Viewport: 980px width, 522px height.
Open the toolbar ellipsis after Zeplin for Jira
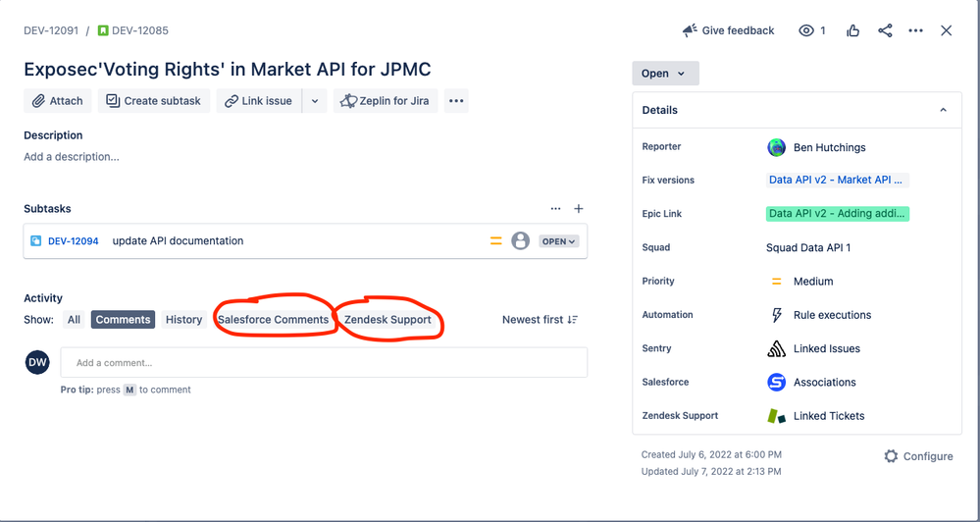point(456,101)
